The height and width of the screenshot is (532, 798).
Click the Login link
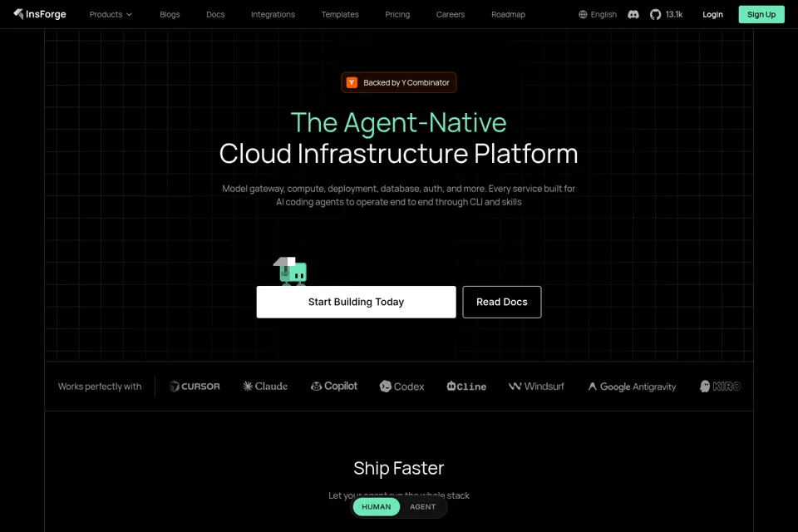tap(712, 14)
